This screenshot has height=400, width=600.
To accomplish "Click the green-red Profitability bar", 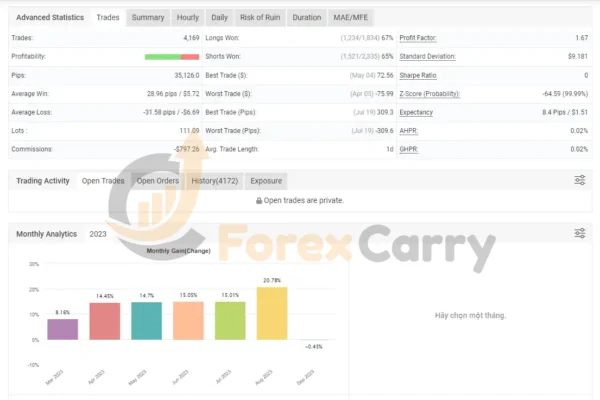I will [x=172, y=56].
